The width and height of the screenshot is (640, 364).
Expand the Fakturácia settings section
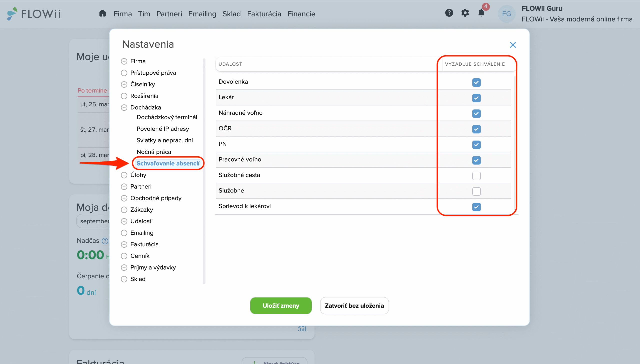click(x=124, y=245)
